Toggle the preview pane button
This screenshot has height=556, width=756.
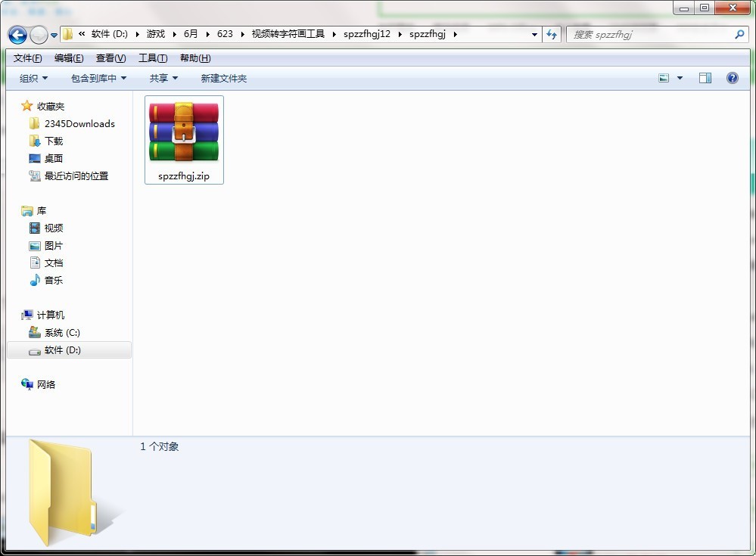pyautogui.click(x=705, y=78)
